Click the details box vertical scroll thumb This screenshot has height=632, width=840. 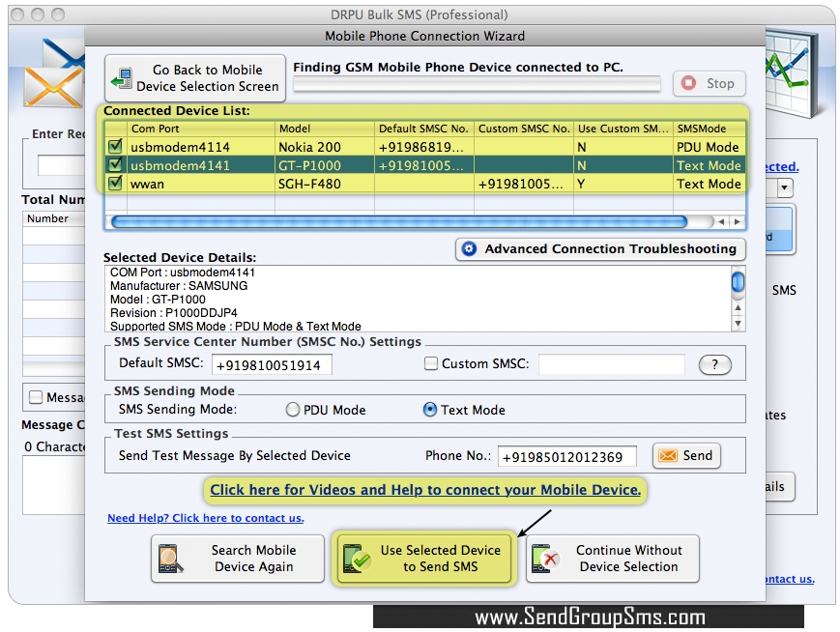click(x=739, y=282)
